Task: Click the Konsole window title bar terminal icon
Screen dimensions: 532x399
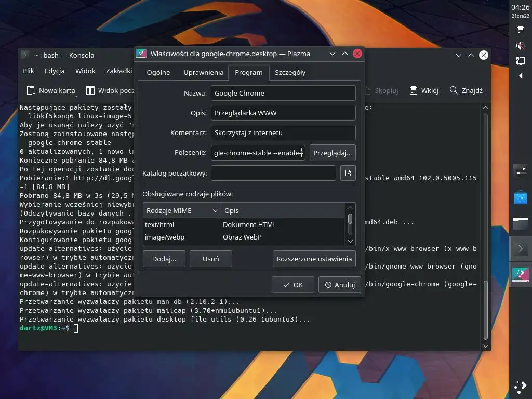Action: 25,55
